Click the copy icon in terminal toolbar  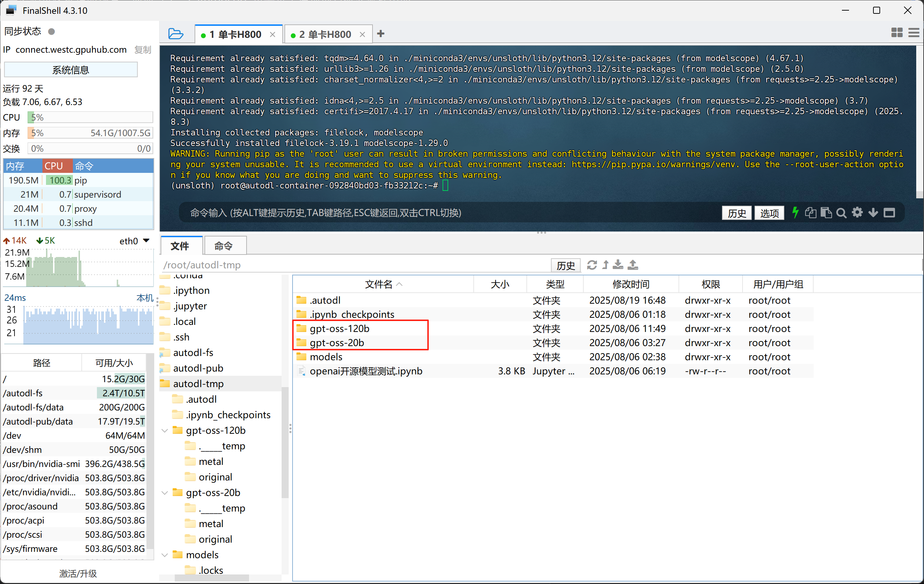point(810,212)
